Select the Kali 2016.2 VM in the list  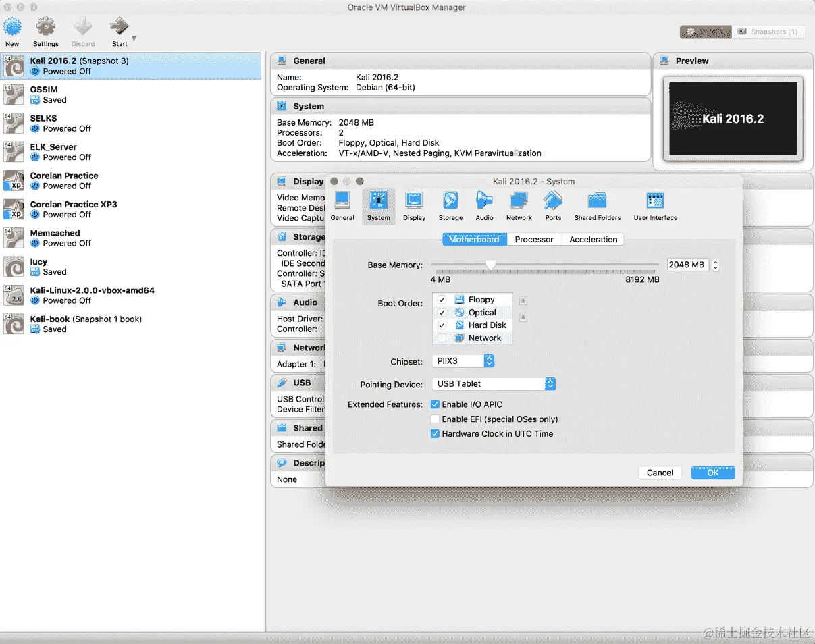tap(131, 65)
